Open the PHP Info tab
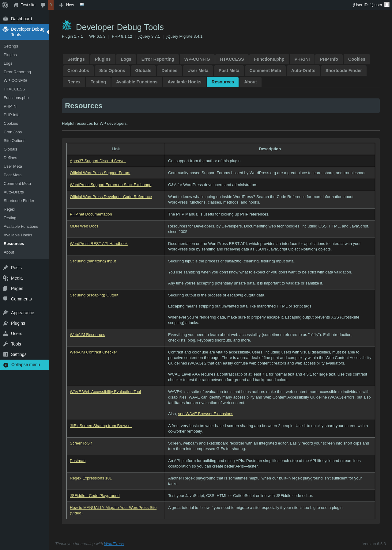This screenshot has height=550, width=392. pyautogui.click(x=329, y=59)
